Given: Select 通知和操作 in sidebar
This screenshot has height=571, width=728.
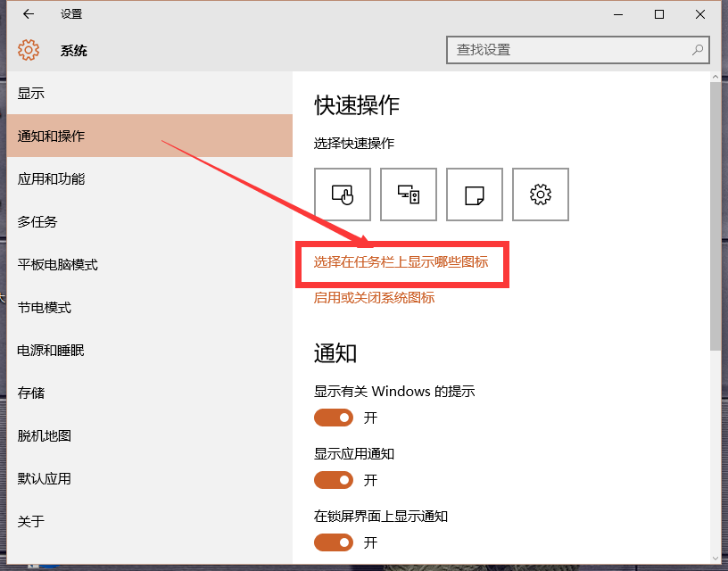Looking at the screenshot, I should [150, 136].
